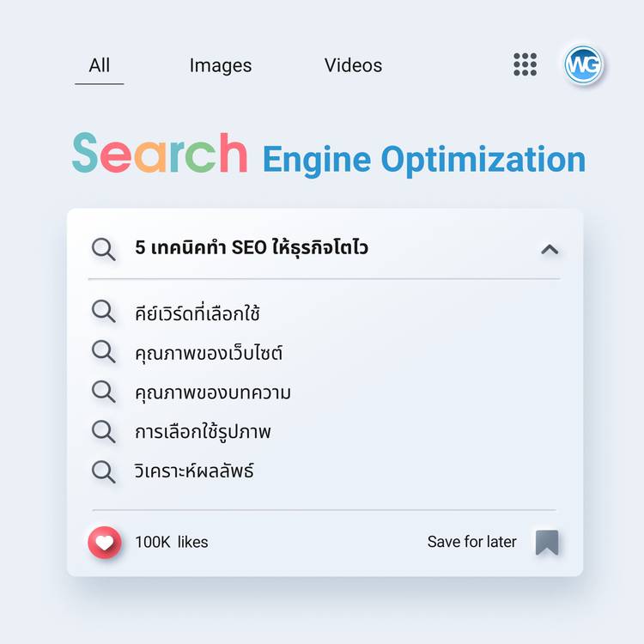This screenshot has width=644, height=644.
Task: Switch to the Videos tab
Action: click(x=353, y=66)
